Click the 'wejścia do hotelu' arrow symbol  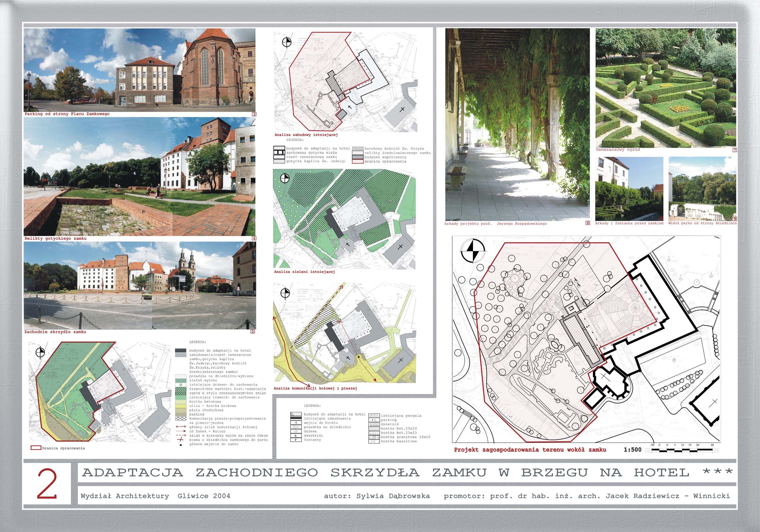click(x=296, y=423)
